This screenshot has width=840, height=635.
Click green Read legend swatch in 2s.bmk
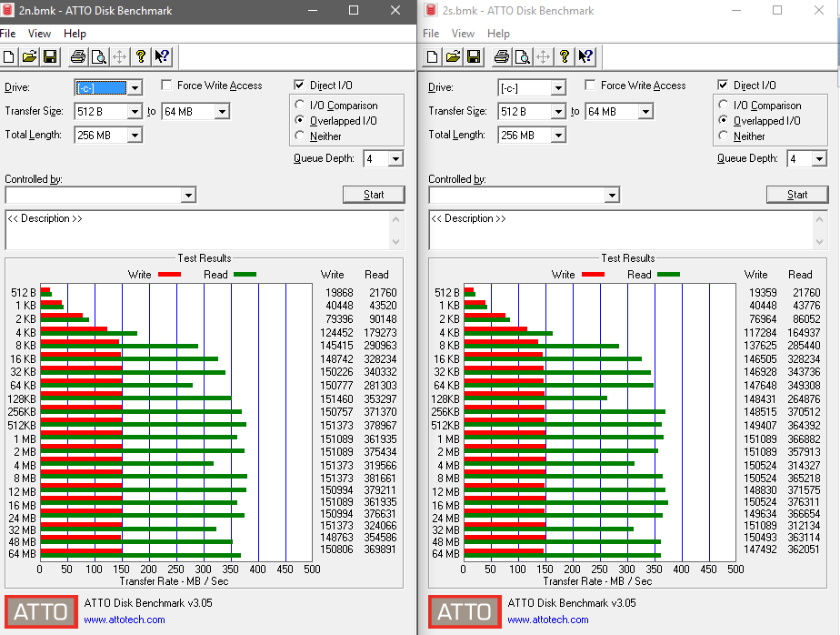tap(668, 275)
